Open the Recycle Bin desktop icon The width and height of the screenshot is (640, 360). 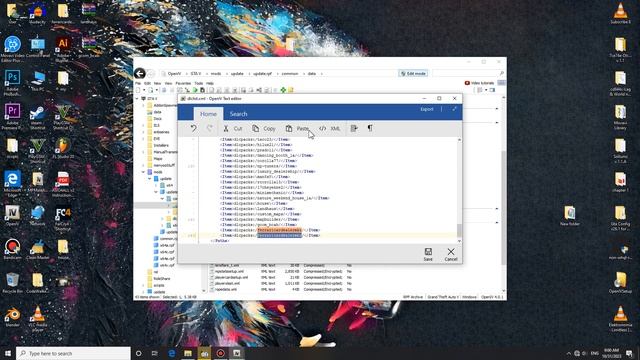tap(12, 282)
